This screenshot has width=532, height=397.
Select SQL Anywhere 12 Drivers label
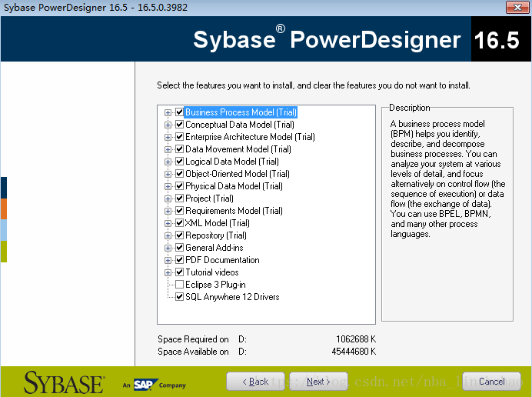[232, 297]
